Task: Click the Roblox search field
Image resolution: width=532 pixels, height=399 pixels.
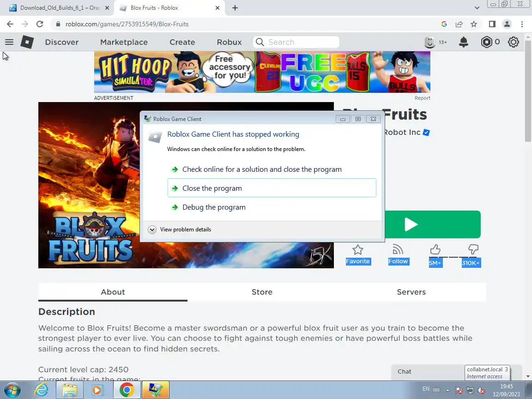Action: pos(296,42)
